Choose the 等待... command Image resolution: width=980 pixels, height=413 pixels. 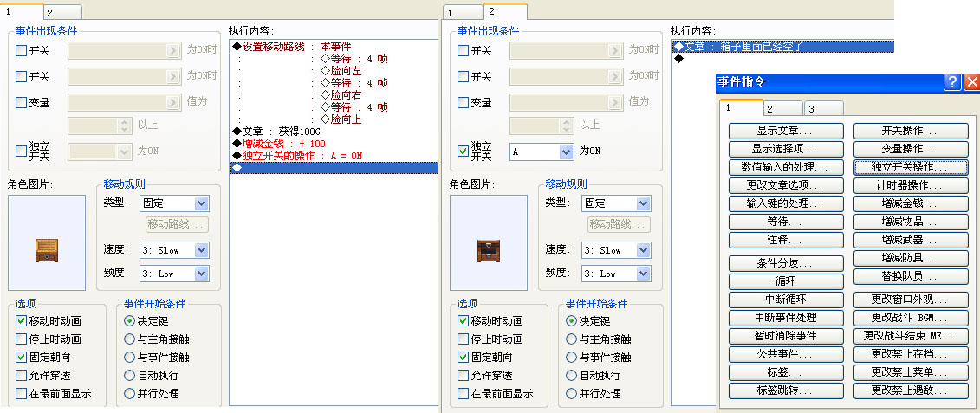(786, 222)
